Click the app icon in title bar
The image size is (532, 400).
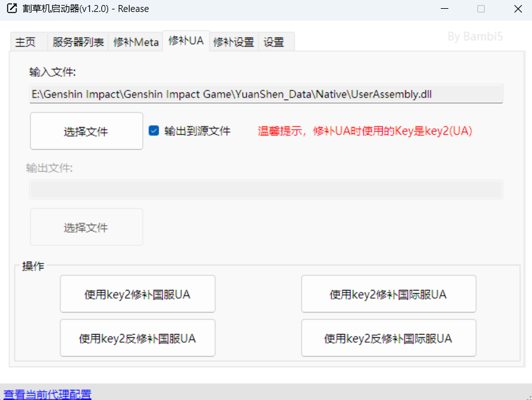[x=12, y=8]
